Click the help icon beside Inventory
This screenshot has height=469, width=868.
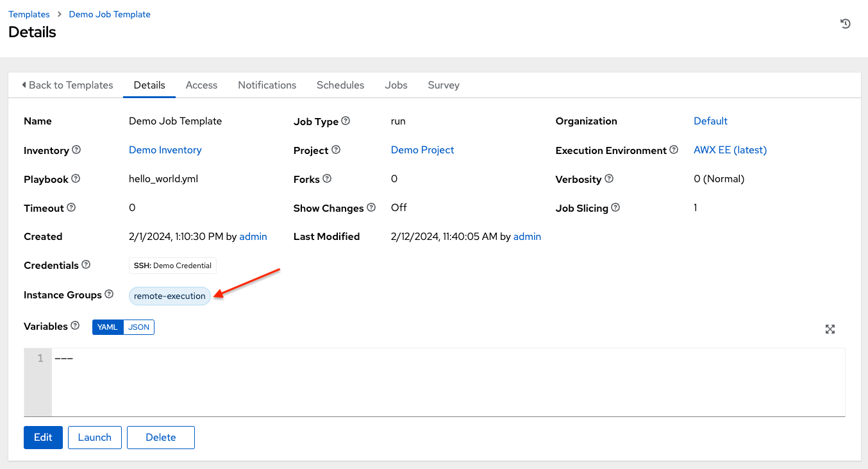click(x=76, y=150)
